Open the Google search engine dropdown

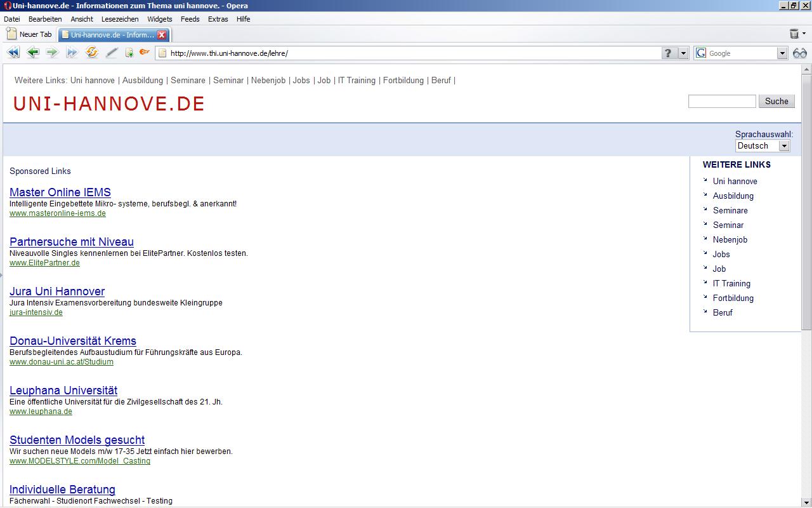coord(782,53)
